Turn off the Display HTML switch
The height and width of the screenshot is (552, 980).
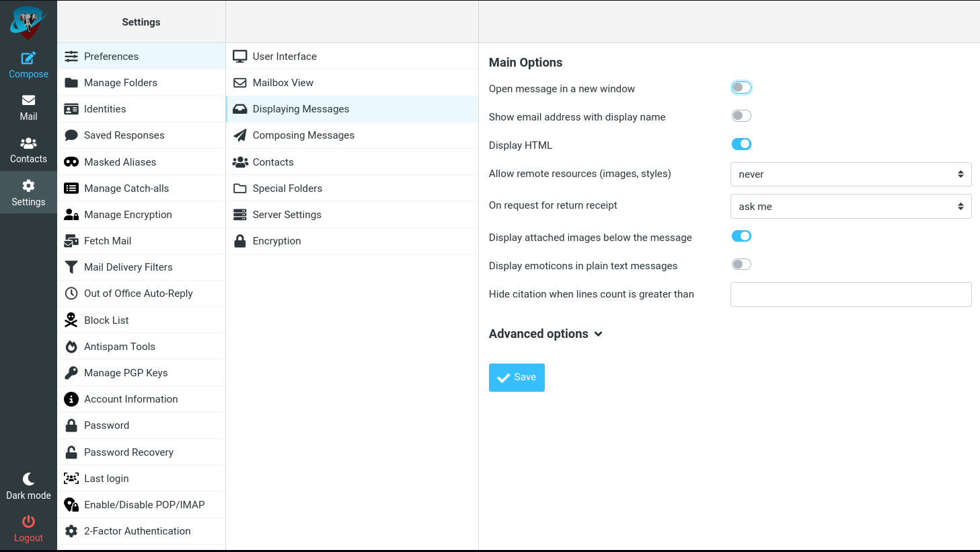pos(741,144)
